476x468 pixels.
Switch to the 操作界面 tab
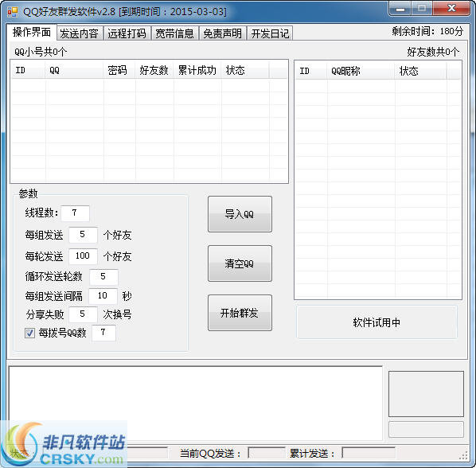tap(32, 32)
